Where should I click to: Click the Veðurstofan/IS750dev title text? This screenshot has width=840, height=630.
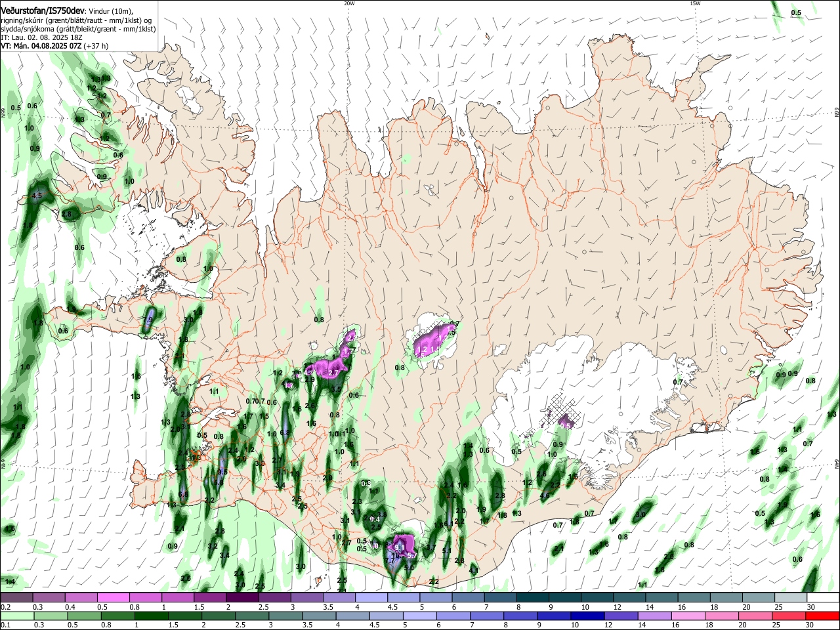(x=42, y=10)
